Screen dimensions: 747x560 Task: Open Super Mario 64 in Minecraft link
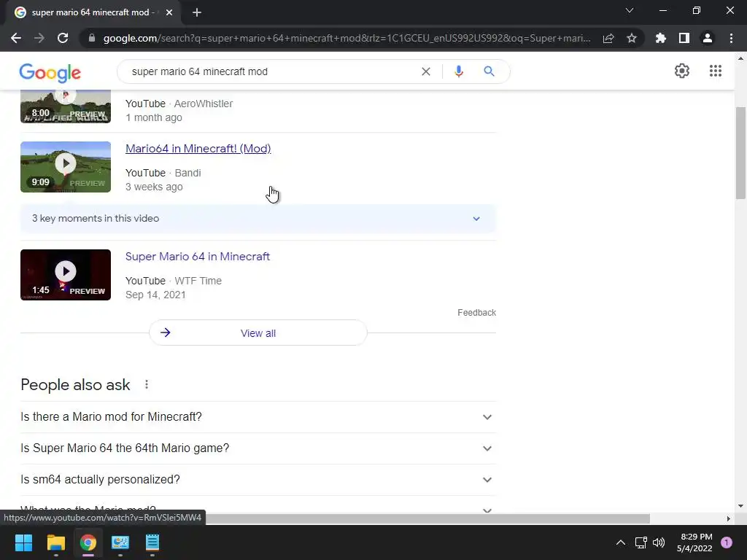tap(198, 257)
